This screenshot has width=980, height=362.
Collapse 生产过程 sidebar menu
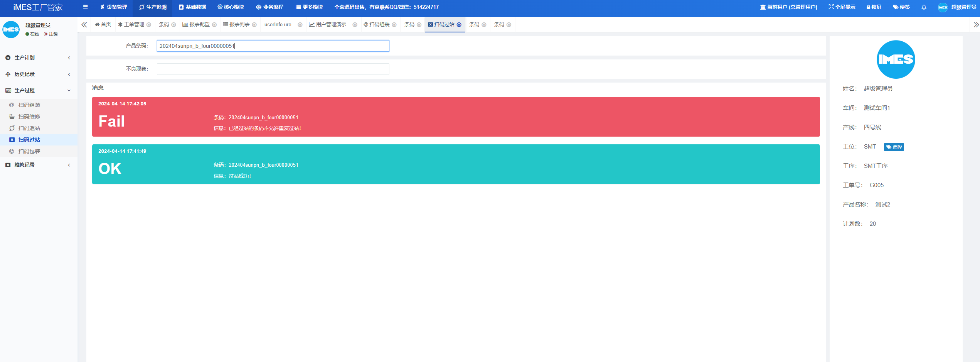39,90
